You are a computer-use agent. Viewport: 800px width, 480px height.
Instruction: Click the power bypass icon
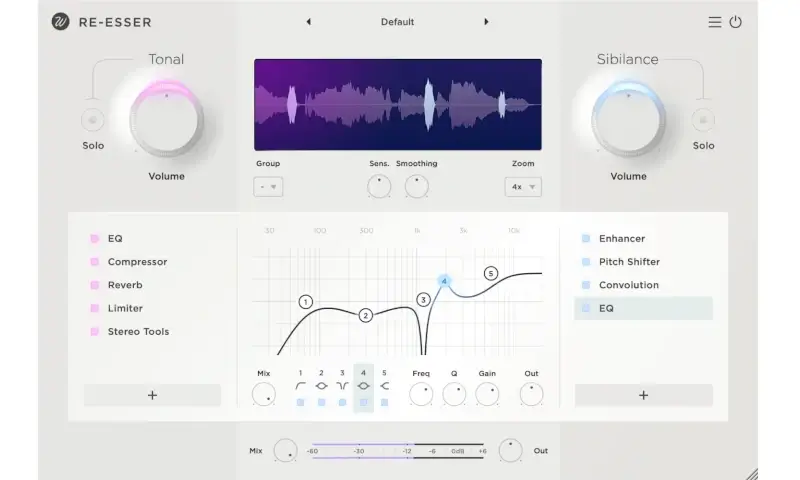[736, 22]
